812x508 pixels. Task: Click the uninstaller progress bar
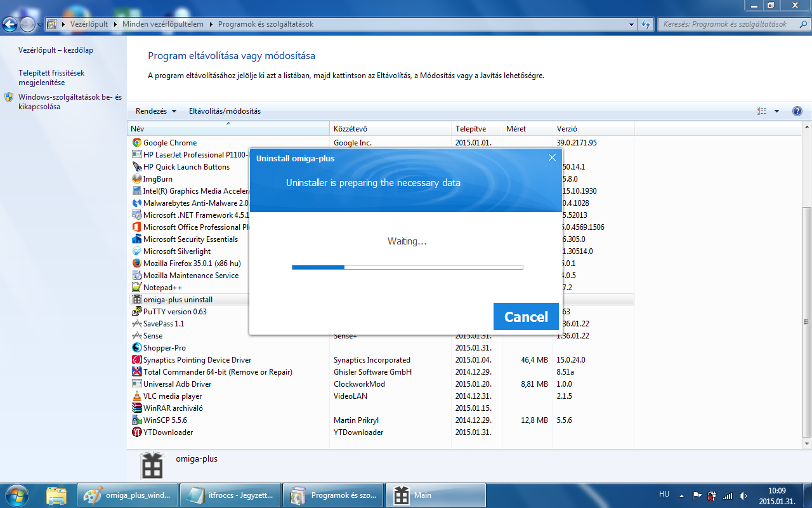coord(407,267)
